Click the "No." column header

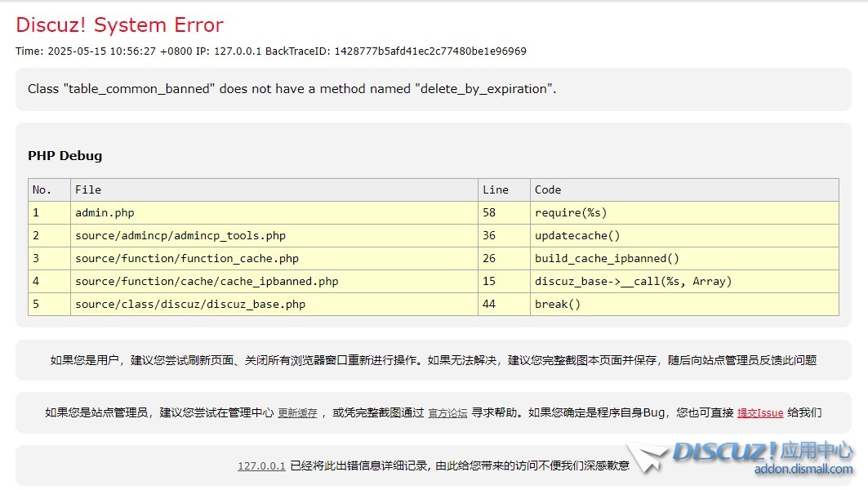click(42, 189)
